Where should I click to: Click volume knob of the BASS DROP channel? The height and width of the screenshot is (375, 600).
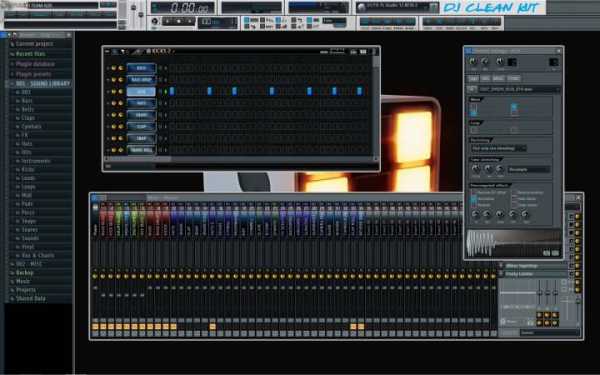(121, 80)
